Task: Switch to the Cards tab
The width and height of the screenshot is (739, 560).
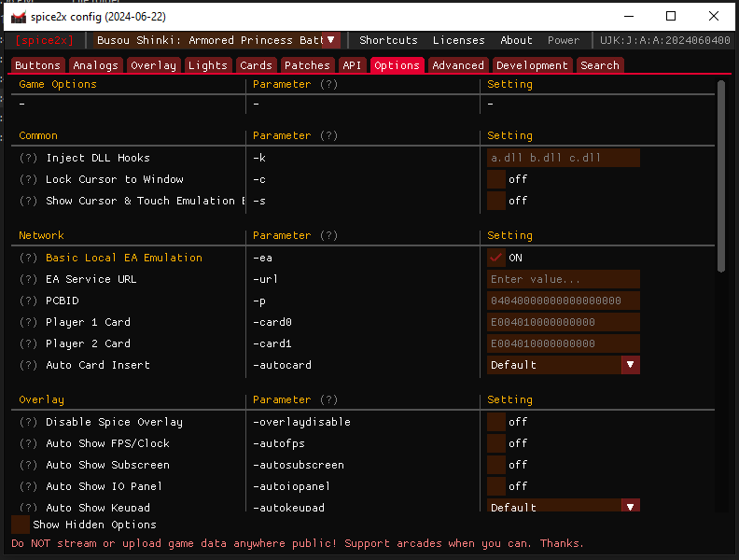Action: [256, 65]
